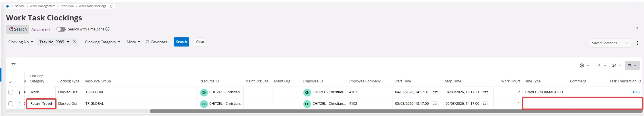Expand the Clocking Category filter dropdown
The height and width of the screenshot is (116, 644).
(x=102, y=42)
